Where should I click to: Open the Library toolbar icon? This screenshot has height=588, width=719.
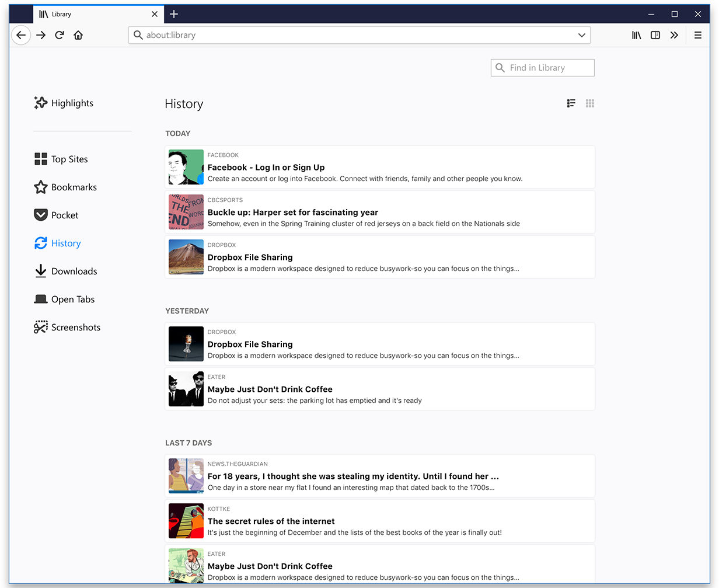636,35
